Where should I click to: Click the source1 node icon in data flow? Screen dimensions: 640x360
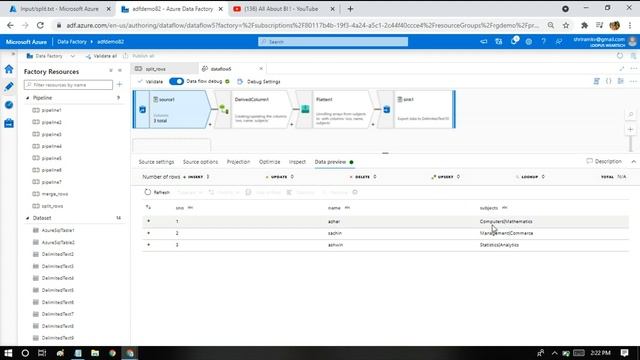[x=142, y=109]
